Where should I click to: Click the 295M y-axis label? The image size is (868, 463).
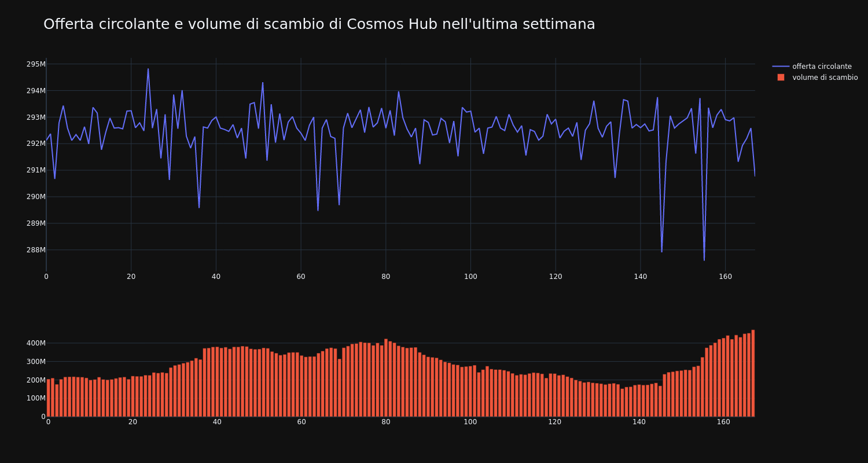point(36,64)
